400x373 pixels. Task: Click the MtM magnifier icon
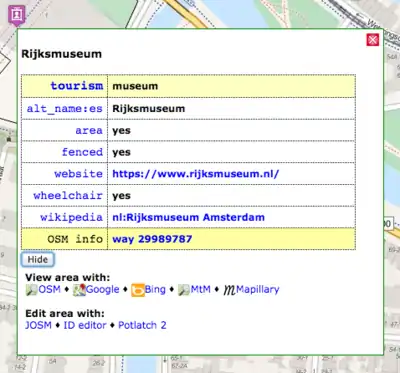[x=184, y=290]
